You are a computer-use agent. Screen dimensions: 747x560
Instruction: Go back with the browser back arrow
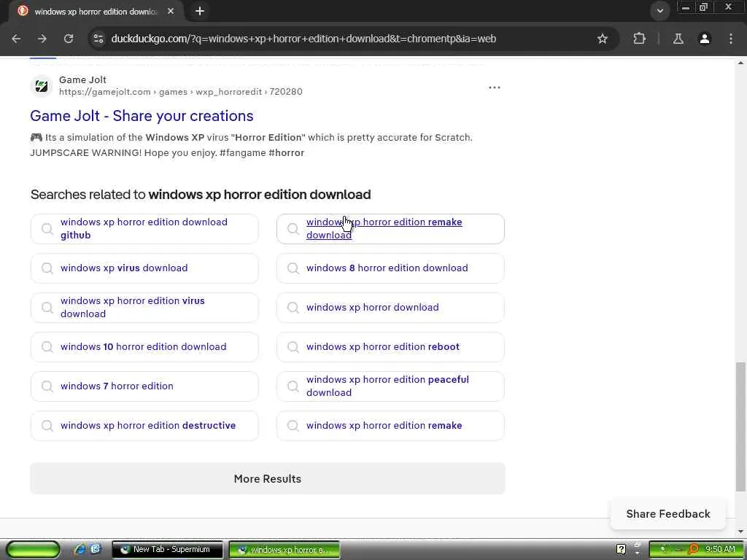[16, 39]
